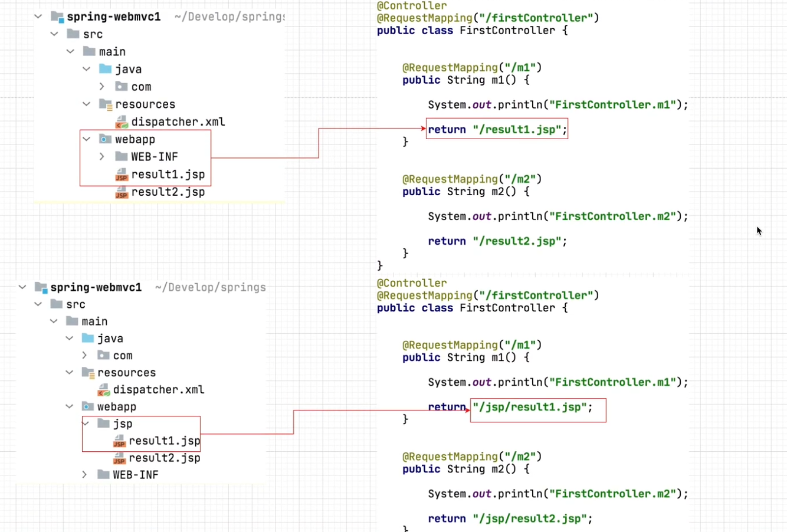Click the lower spring-webmvc1 module icon
This screenshot has width=787, height=532.
(x=41, y=287)
